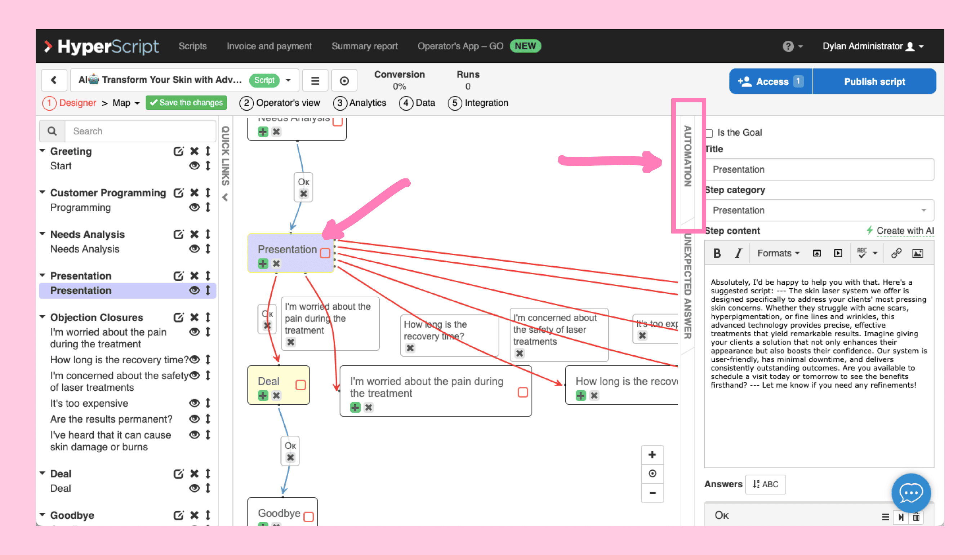This screenshot has height=555, width=980.
Task: Toggle visibility of the It's too expensive step
Action: [x=194, y=403]
